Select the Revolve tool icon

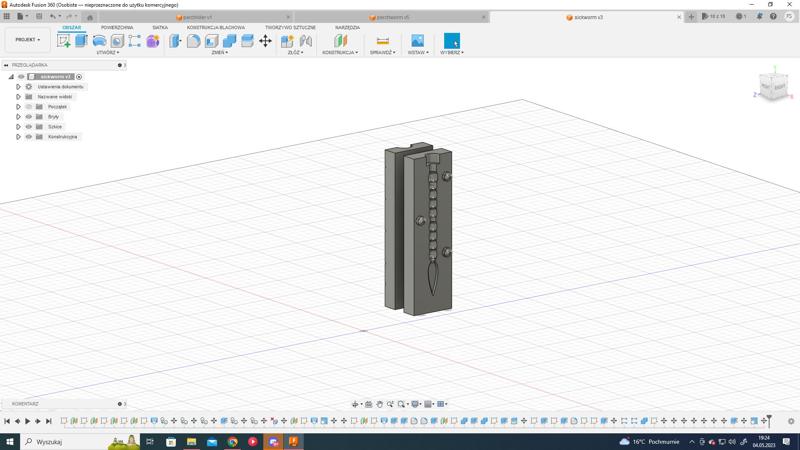[99, 41]
